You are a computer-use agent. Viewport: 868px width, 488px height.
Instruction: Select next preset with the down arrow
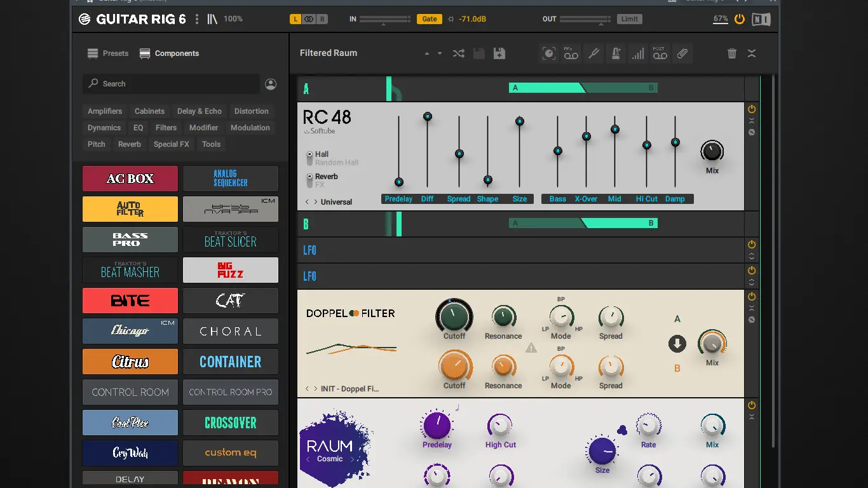[439, 53]
